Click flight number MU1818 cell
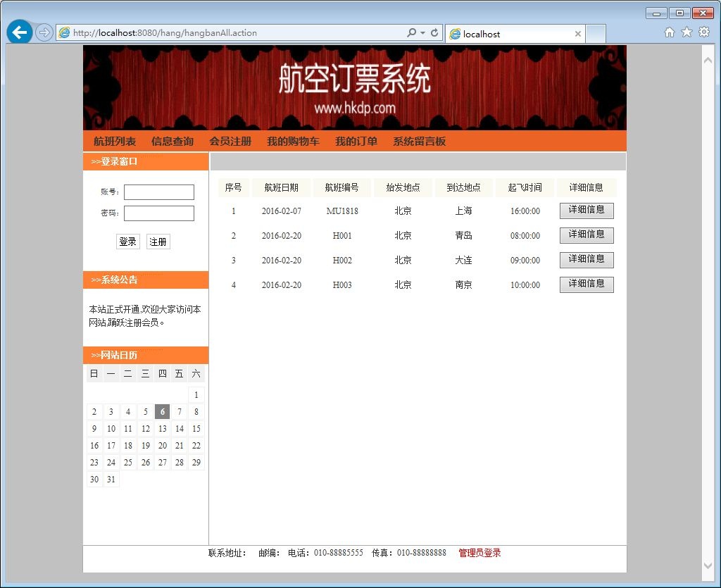This screenshot has width=721, height=588. 342,211
